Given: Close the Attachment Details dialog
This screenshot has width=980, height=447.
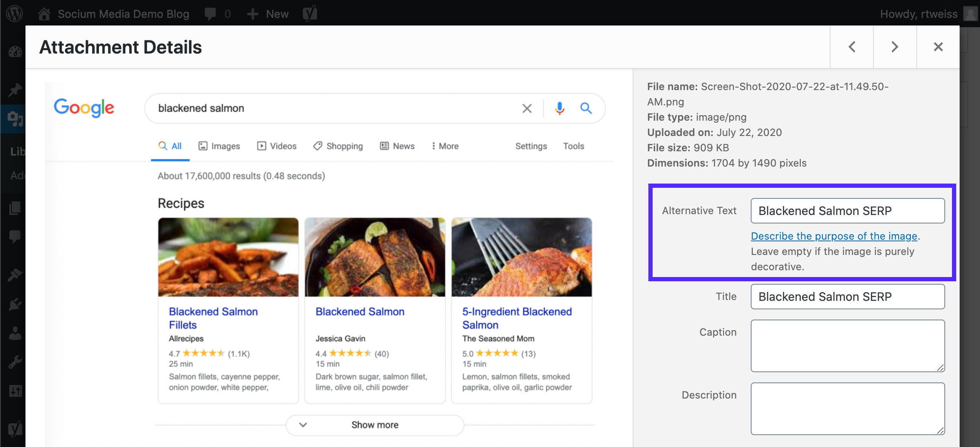Looking at the screenshot, I should click(x=938, y=47).
